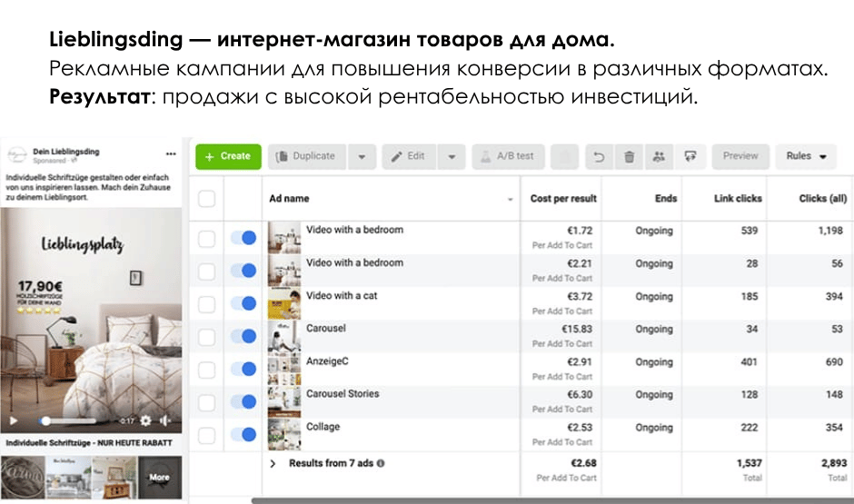Click the €15.83 cost per result value
Viewport: 854px width, 504px height.
coord(577,329)
